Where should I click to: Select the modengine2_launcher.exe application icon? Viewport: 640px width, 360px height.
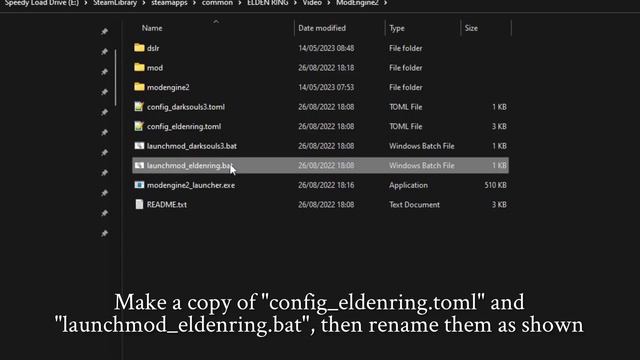pos(139,185)
